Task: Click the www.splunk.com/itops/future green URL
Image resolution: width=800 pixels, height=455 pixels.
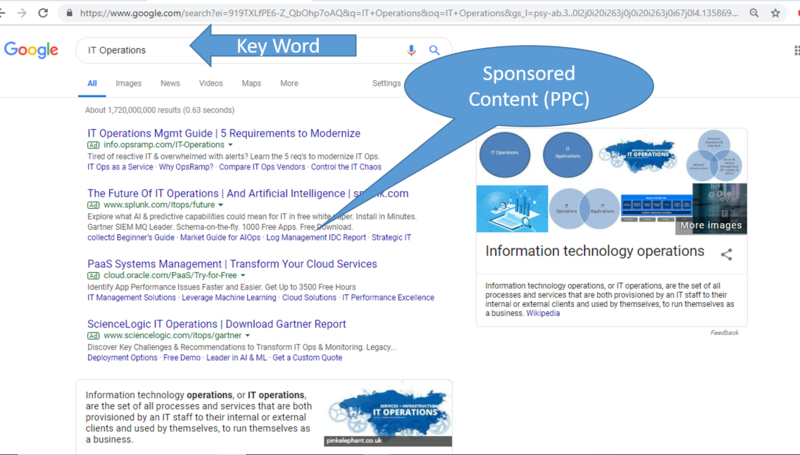Action: tap(159, 205)
